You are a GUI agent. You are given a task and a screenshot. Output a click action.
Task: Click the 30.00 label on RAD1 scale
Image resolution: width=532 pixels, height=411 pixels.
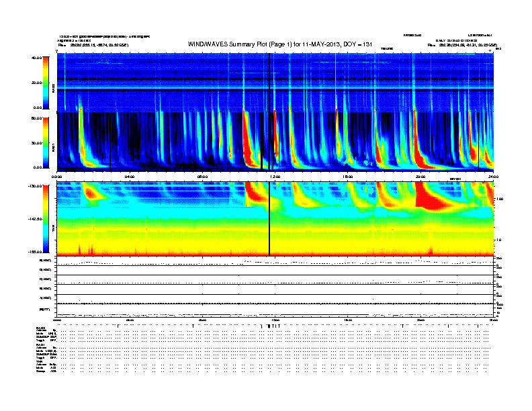[36, 143]
